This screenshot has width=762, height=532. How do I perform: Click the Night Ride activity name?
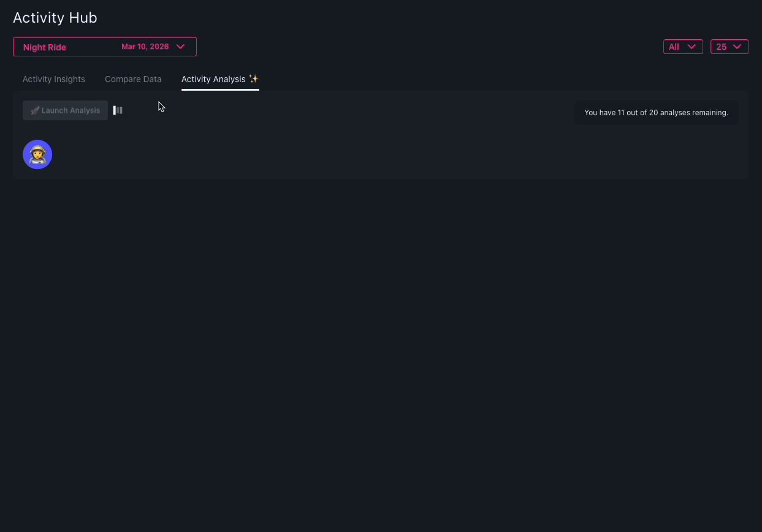(44, 47)
